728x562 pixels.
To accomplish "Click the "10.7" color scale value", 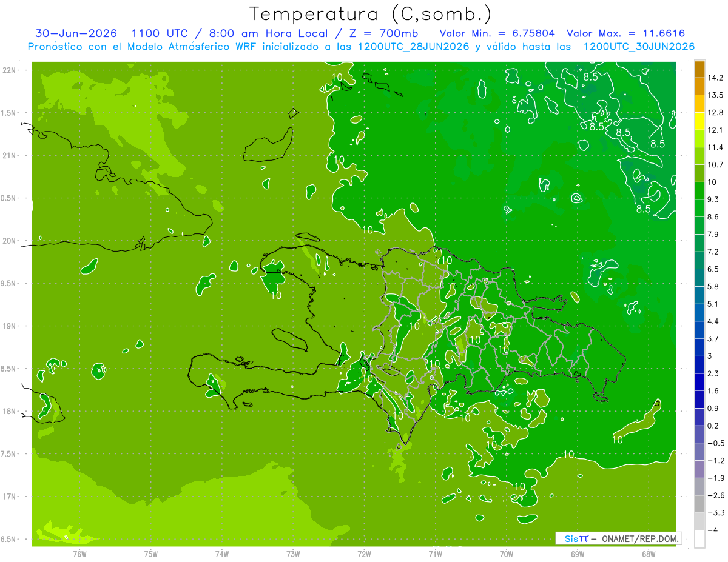I will (715, 164).
